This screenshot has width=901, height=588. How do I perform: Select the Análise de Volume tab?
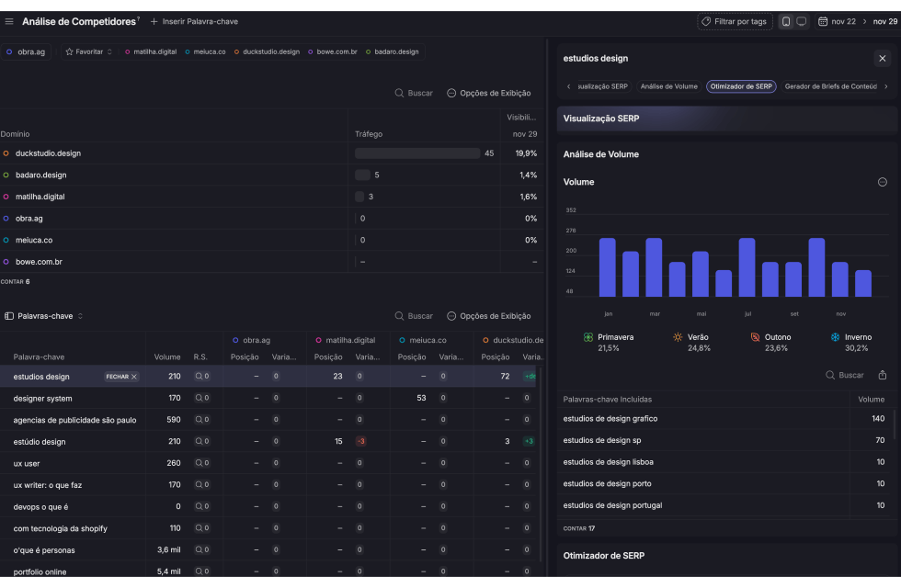pos(668,86)
